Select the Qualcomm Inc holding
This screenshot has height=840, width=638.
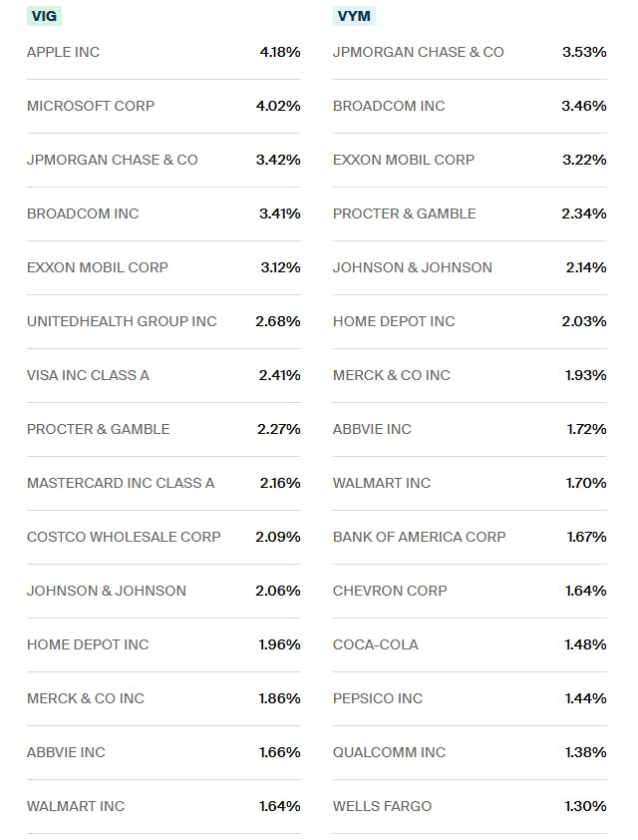point(389,752)
